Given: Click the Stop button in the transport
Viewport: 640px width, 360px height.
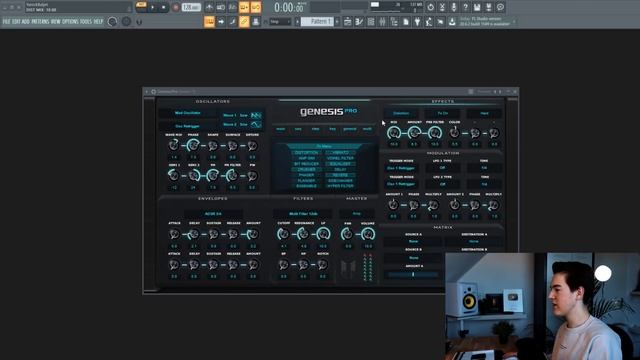Looking at the screenshot, I should 164,7.
